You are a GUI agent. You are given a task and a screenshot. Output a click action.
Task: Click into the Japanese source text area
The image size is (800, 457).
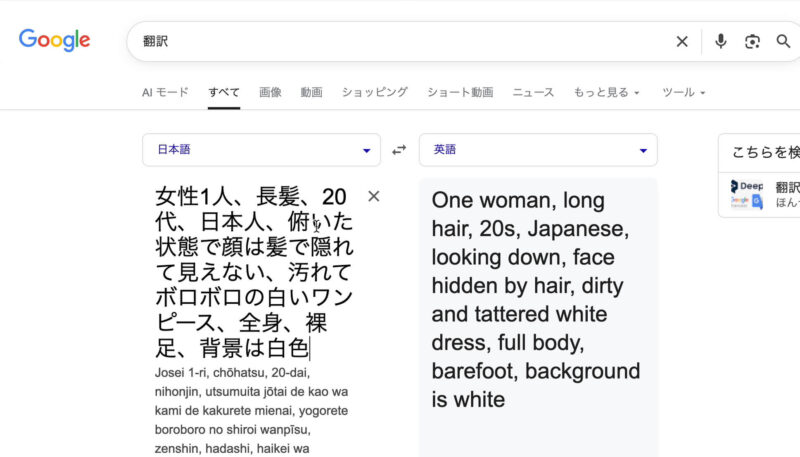(x=254, y=272)
